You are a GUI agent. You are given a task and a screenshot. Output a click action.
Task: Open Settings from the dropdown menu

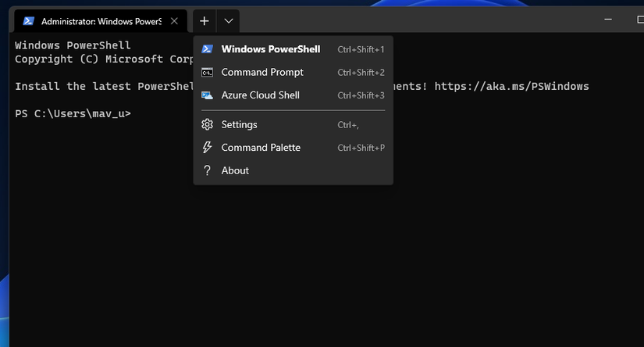293,124
